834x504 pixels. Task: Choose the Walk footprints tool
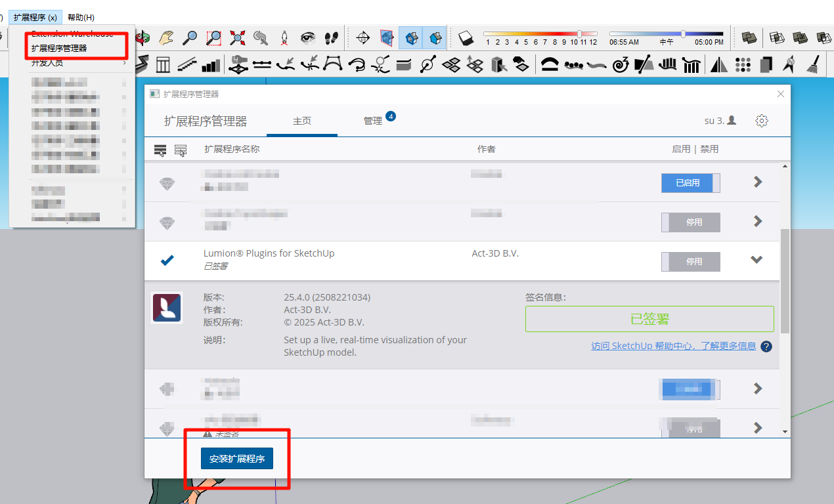(x=332, y=38)
